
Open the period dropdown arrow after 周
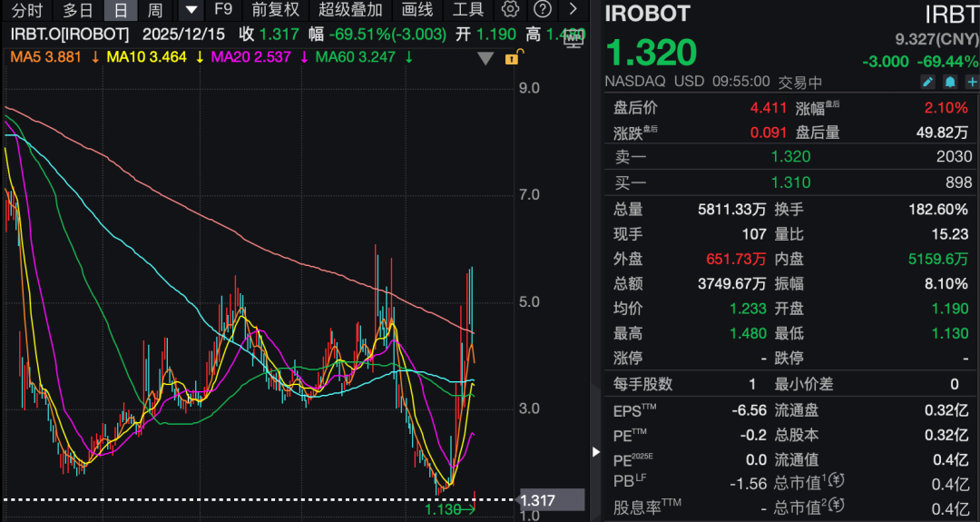point(191,9)
